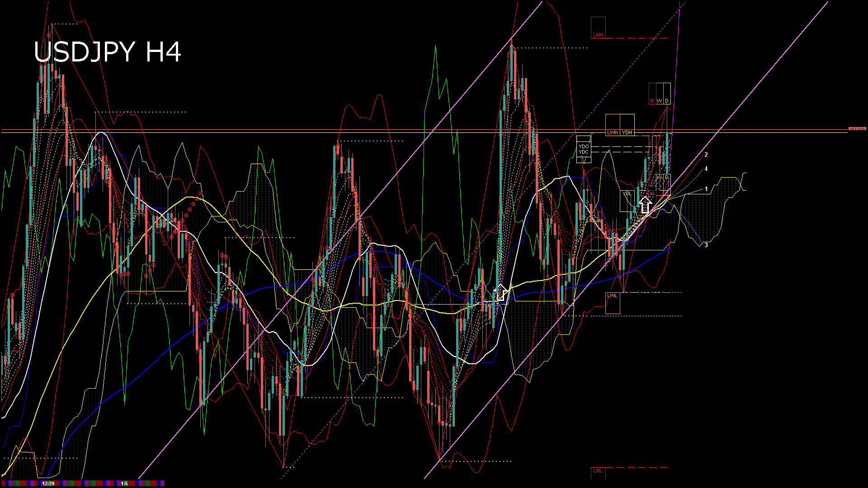The width and height of the screenshot is (868, 488).
Task: Select the W column of the M-W-D indicator
Action: tap(659, 101)
